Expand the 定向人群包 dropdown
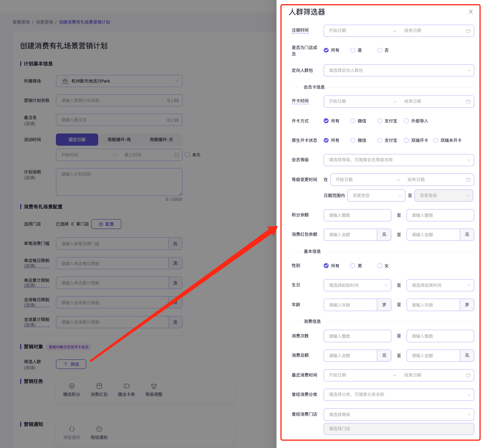 [399, 70]
